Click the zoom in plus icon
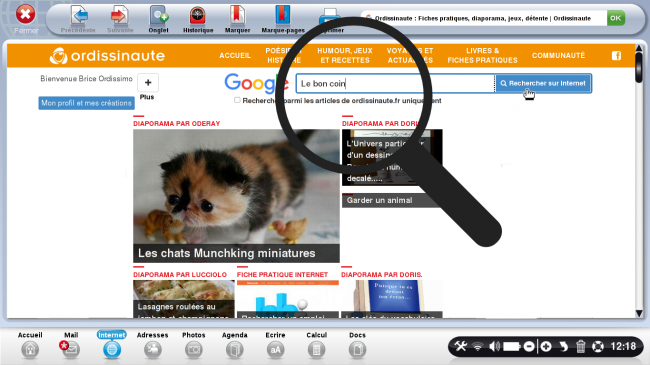Viewport: 650px width, 365px height. pyautogui.click(x=546, y=346)
